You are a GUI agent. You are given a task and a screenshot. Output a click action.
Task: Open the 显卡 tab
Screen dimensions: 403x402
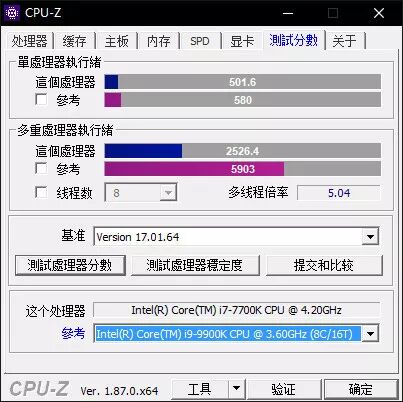[242, 41]
